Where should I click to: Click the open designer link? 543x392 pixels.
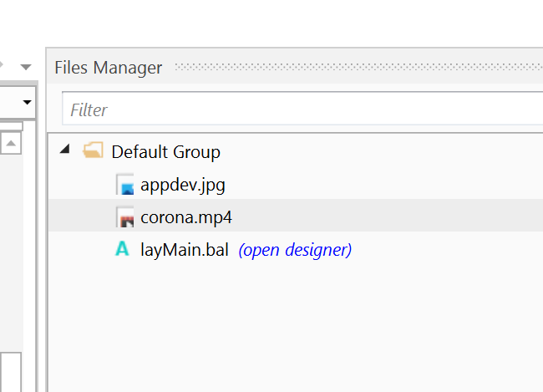click(295, 250)
